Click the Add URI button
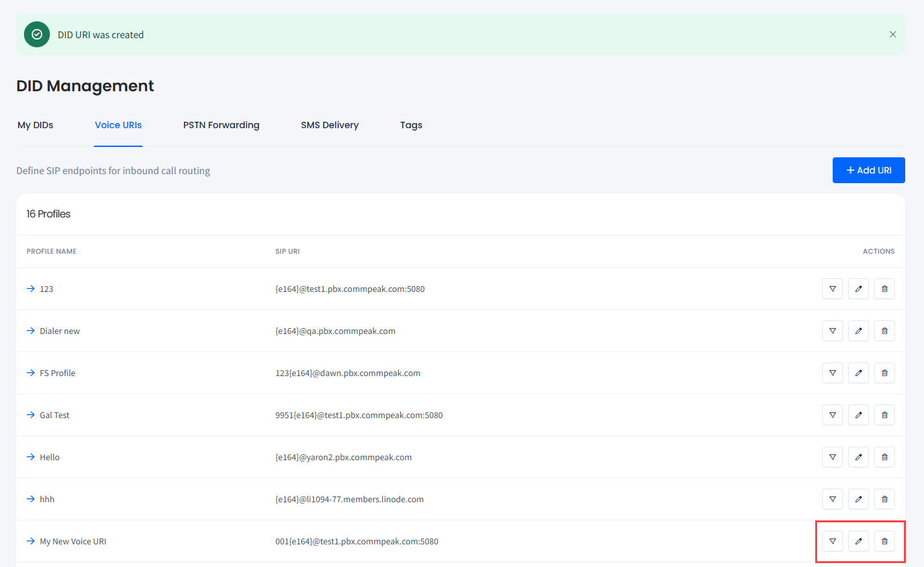 coord(869,170)
